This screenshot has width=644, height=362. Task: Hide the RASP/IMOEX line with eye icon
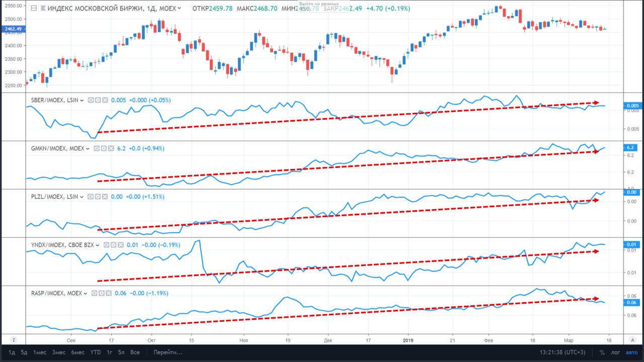point(94,293)
